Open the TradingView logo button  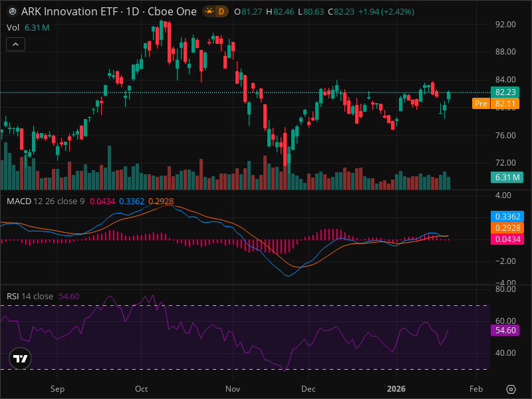(x=21, y=358)
